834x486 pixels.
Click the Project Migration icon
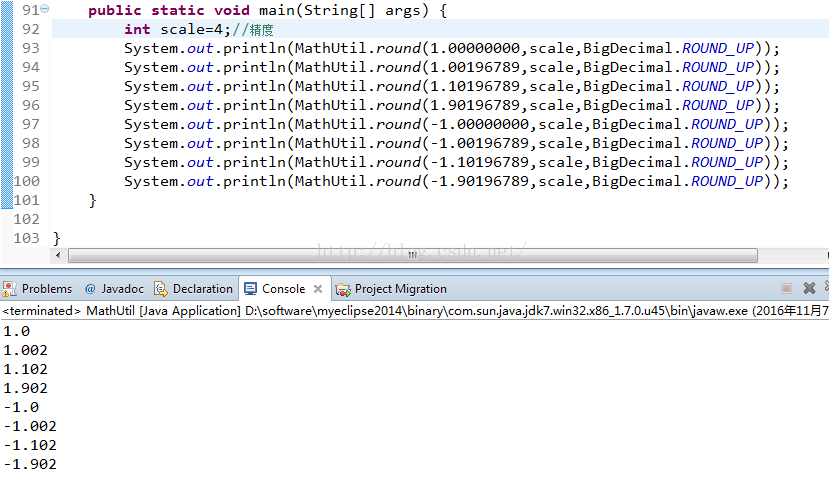(343, 289)
